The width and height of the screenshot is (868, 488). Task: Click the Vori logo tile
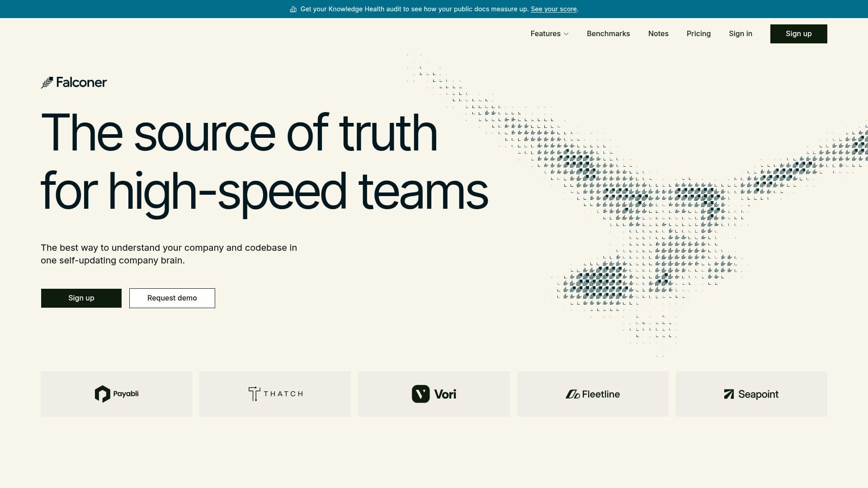(x=434, y=394)
